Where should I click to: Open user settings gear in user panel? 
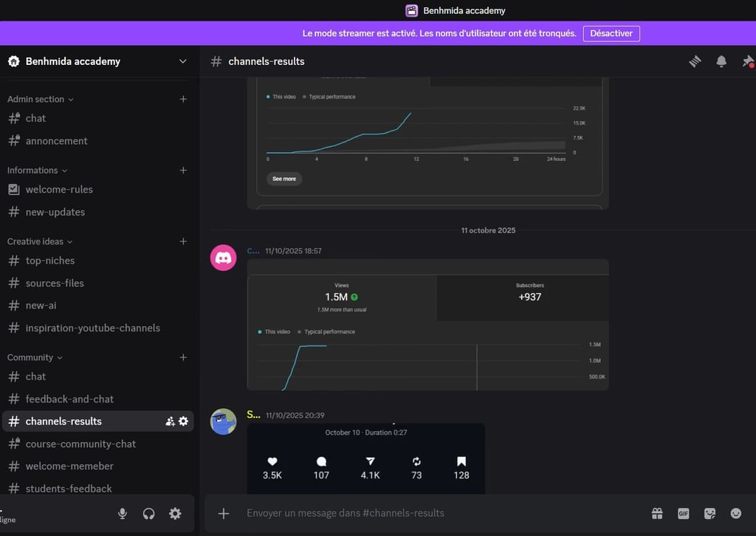tap(175, 513)
